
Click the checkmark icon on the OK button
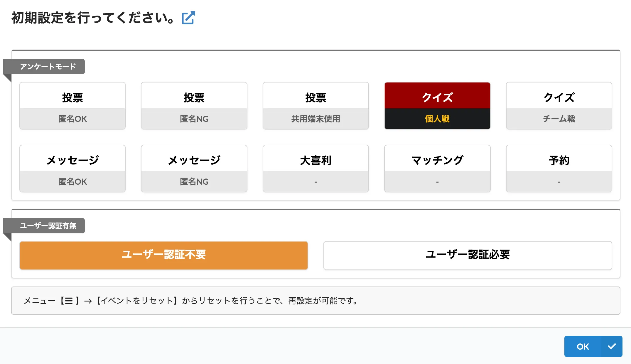click(612, 346)
